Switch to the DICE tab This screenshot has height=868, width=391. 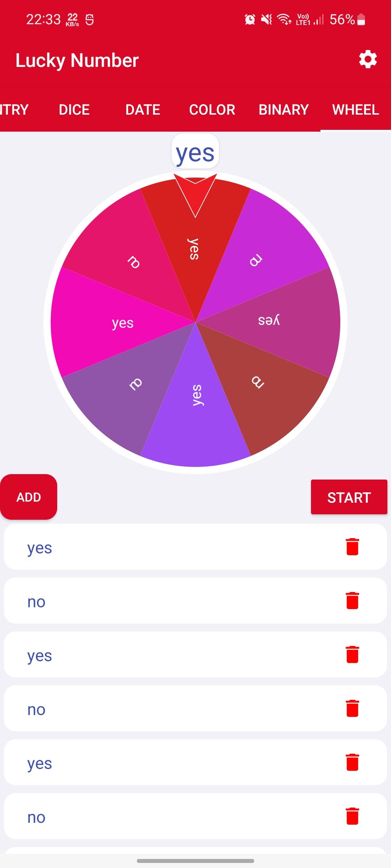(74, 110)
